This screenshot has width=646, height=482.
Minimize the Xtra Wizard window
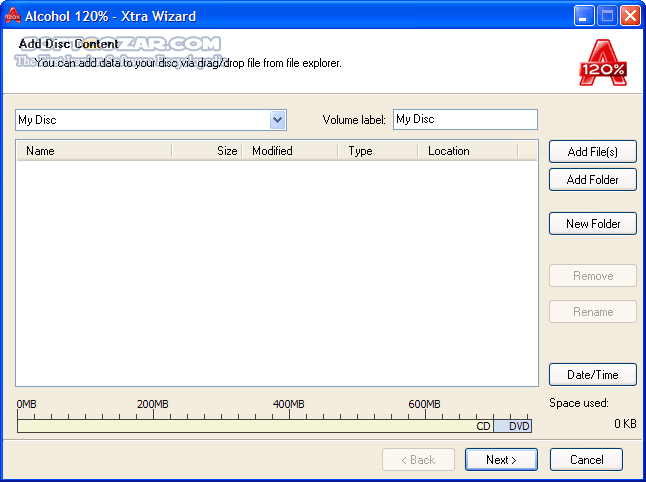(585, 16)
